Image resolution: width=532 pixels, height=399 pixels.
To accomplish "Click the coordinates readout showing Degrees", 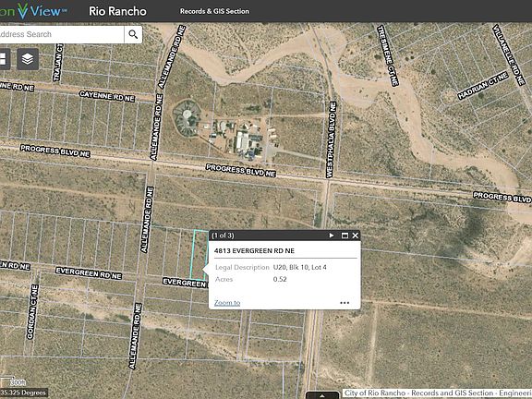I will [x=24, y=393].
